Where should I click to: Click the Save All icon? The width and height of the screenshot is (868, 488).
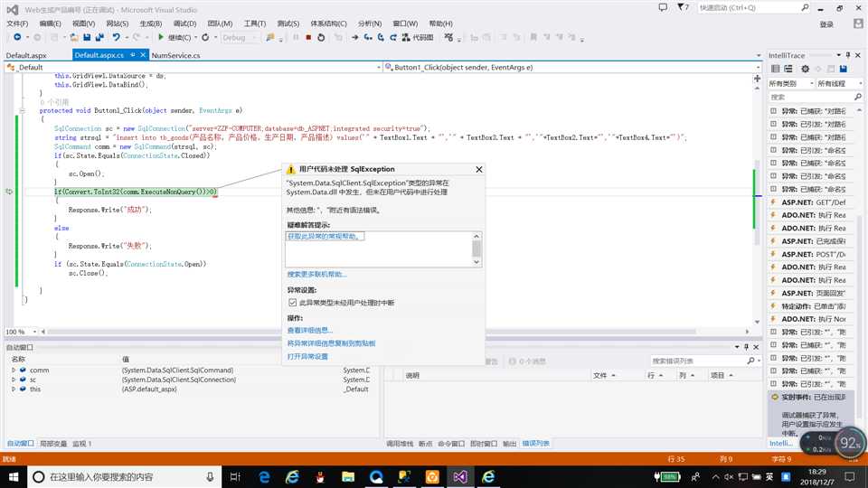coord(99,37)
